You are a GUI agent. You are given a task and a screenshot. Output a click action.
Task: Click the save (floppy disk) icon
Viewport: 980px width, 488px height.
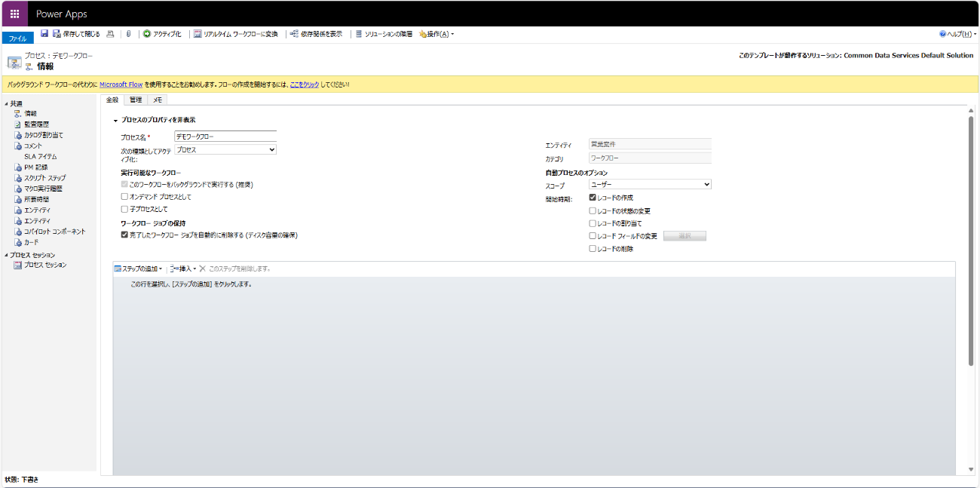44,34
